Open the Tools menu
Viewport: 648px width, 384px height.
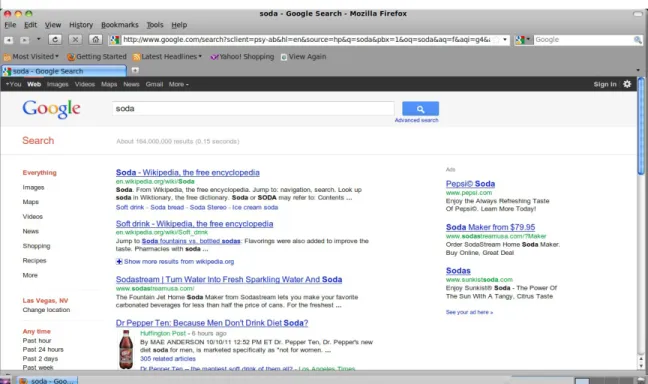155,25
